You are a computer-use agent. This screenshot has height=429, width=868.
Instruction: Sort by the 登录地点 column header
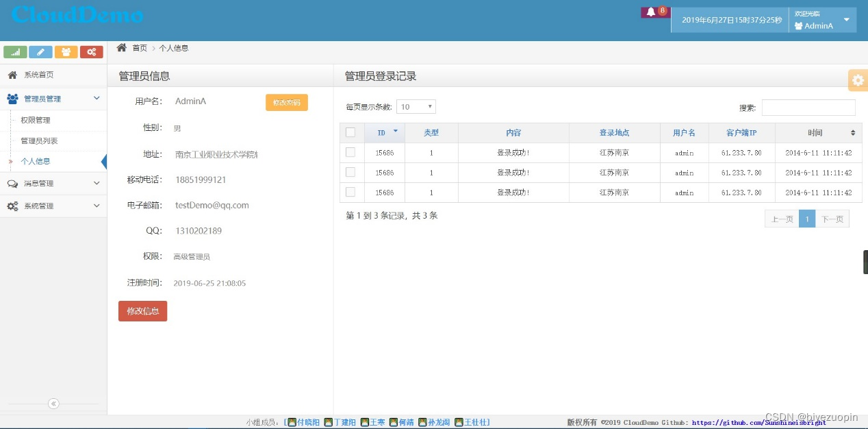[614, 133]
